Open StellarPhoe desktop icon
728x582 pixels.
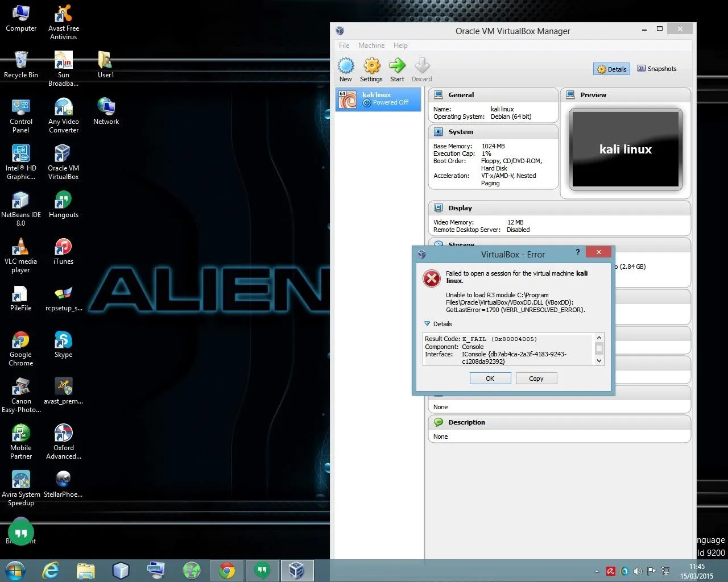64,484
